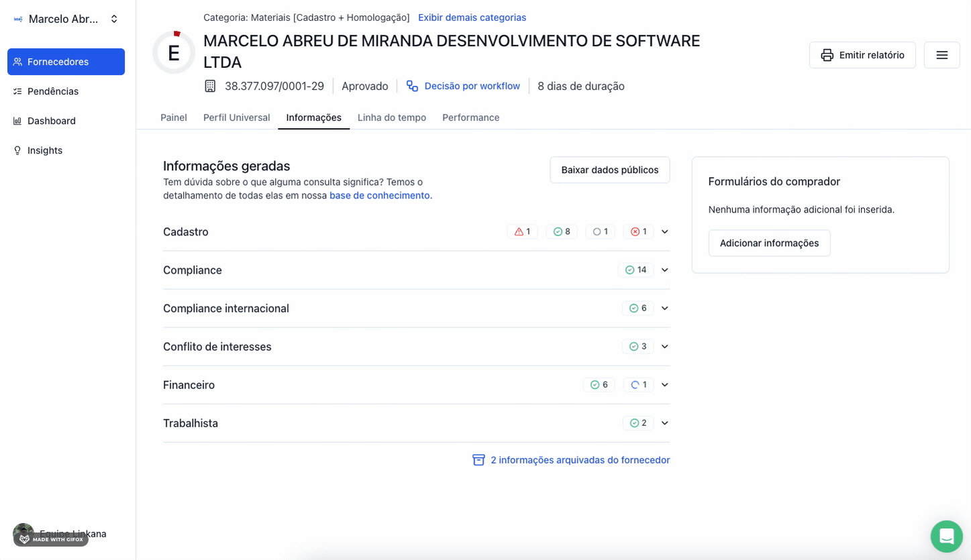The image size is (971, 560).
Task: Expand Conflito de interesses chevron
Action: point(665,346)
